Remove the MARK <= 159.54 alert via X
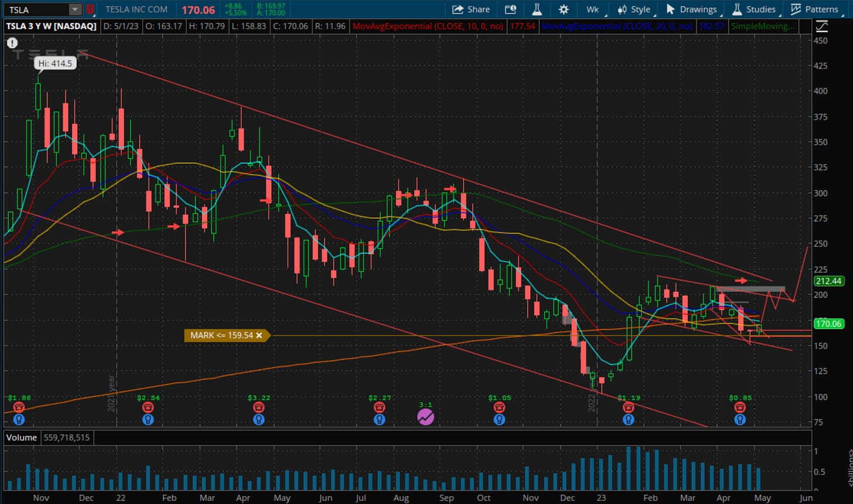Image resolution: width=853 pixels, height=504 pixels. (x=259, y=335)
